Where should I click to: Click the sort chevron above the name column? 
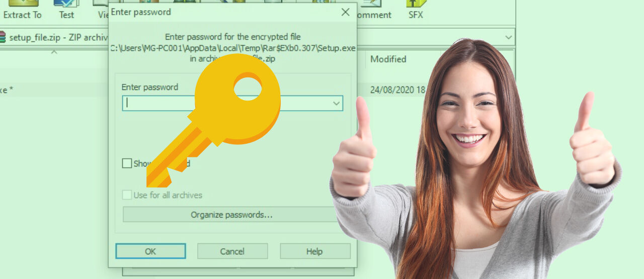54,52
